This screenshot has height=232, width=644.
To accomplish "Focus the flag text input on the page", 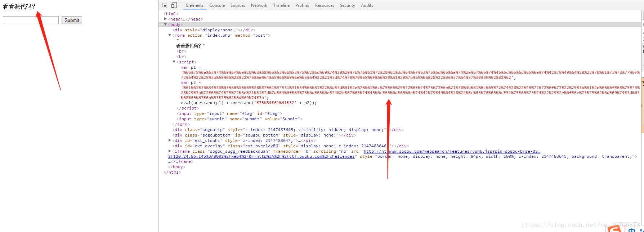I will coord(31,20).
